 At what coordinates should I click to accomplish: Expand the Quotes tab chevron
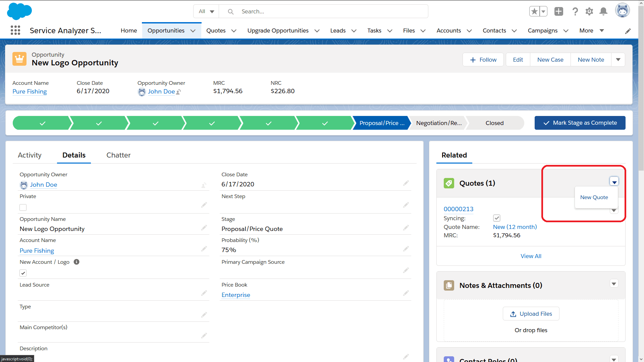[x=234, y=31]
